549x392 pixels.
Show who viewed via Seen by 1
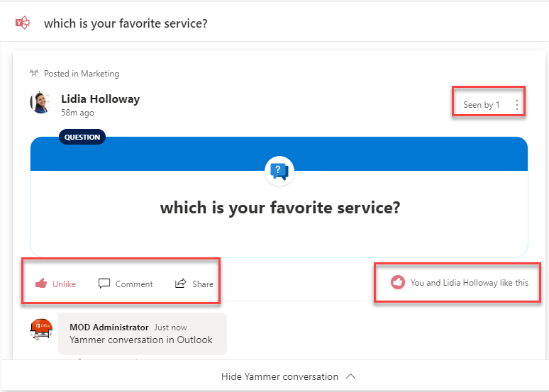pyautogui.click(x=481, y=105)
